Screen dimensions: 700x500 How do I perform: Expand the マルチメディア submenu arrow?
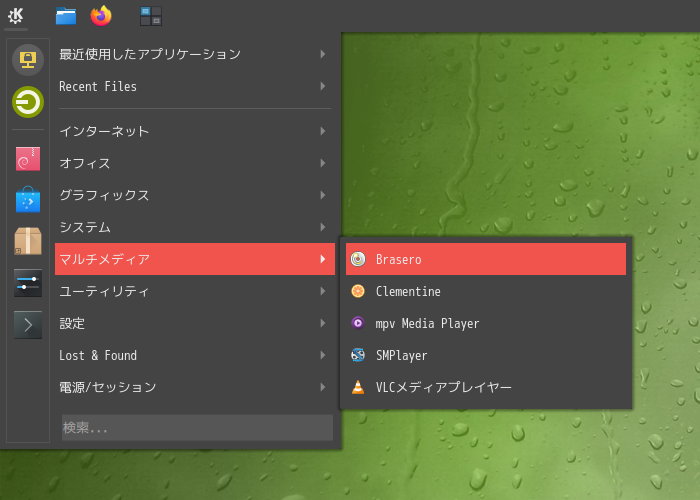click(323, 259)
